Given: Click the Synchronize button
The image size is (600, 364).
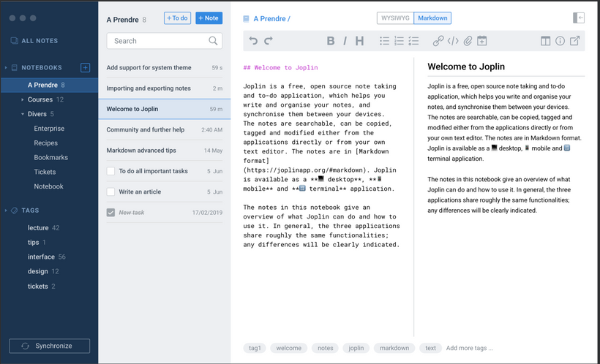Looking at the screenshot, I should (49, 346).
